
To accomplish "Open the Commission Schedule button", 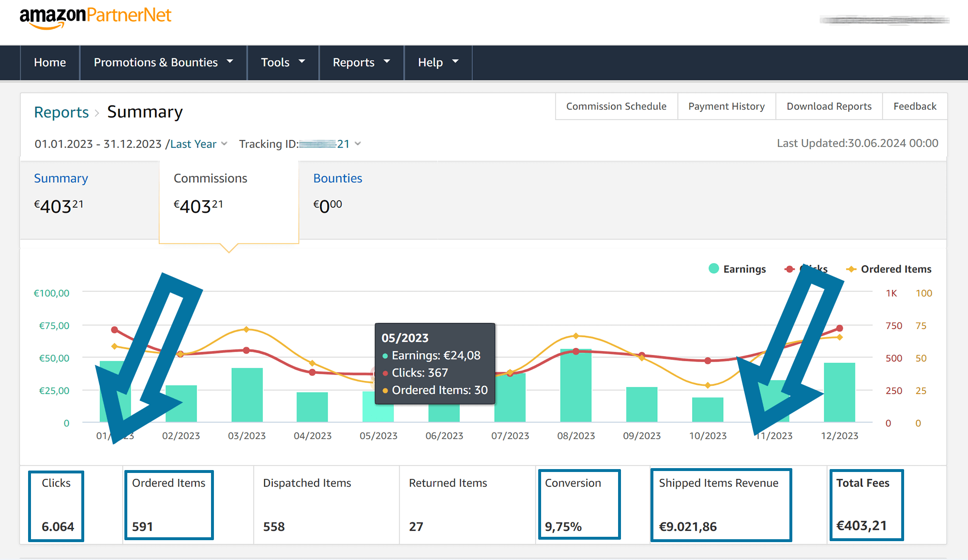I will click(616, 106).
